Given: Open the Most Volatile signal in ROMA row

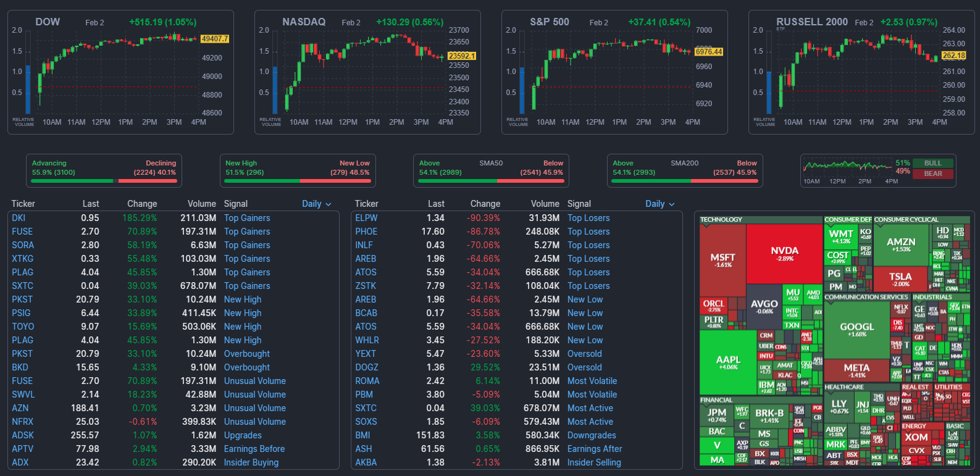Looking at the screenshot, I should pyautogui.click(x=592, y=381).
